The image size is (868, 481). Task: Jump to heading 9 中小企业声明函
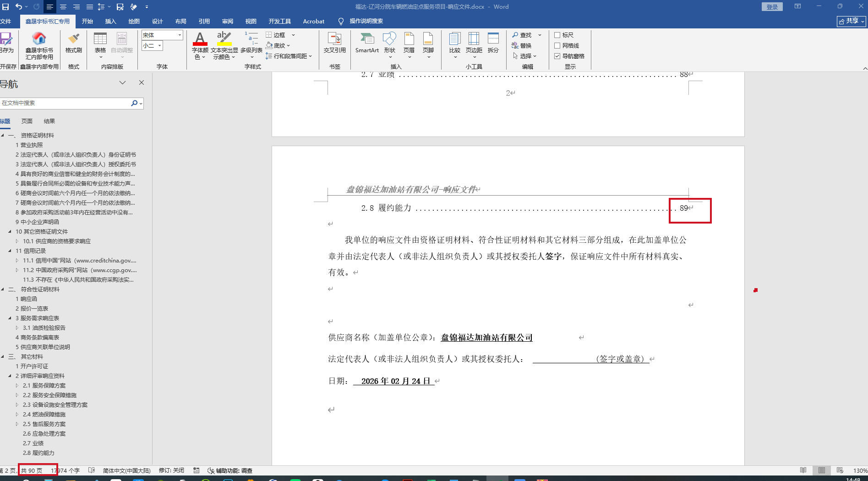tap(37, 222)
